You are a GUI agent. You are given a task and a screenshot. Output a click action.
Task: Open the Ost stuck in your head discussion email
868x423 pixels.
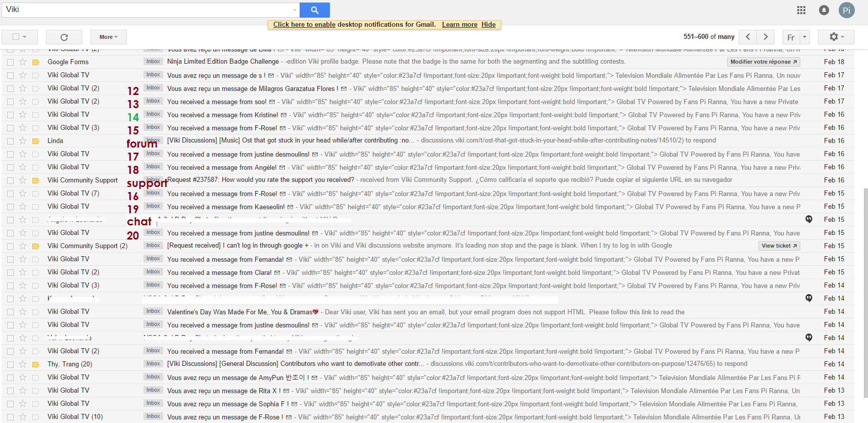(291, 140)
